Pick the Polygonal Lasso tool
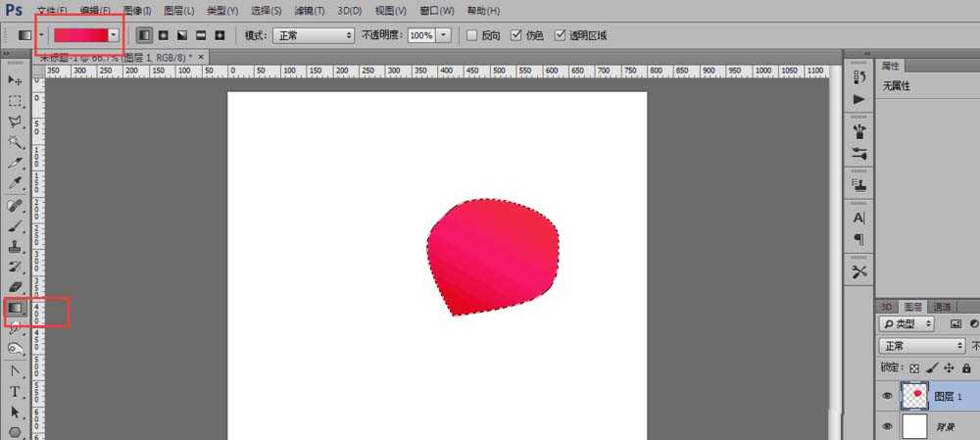980x440 pixels. 15,122
